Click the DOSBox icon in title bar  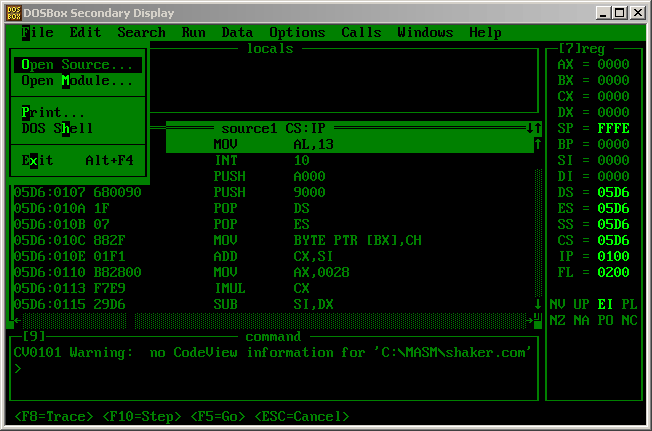click(11, 12)
